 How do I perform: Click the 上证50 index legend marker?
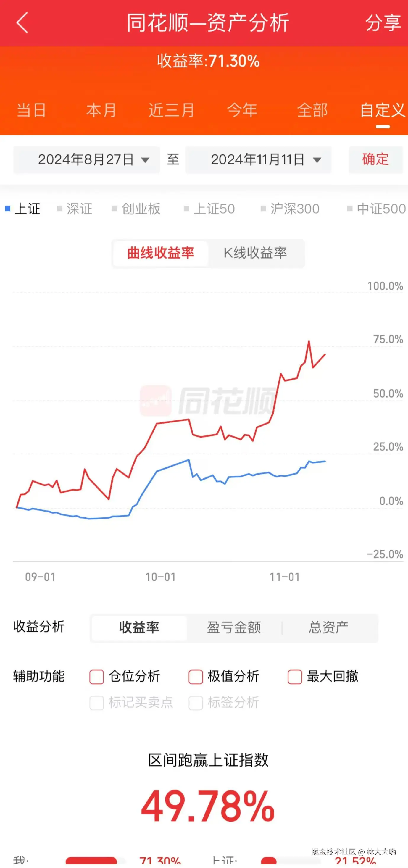point(186,208)
